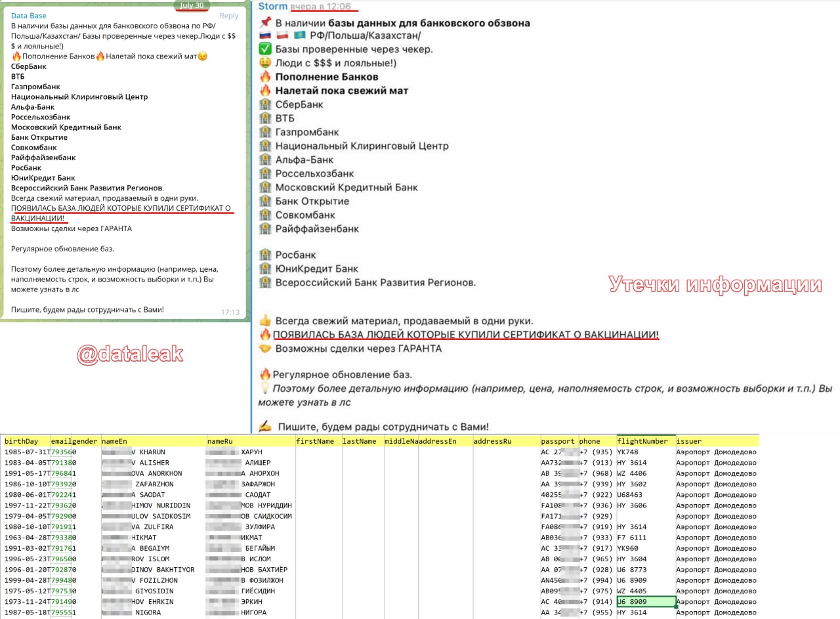Screen dimensions: 840x619
Task: Click the 17:13 message time
Action: 230,312
